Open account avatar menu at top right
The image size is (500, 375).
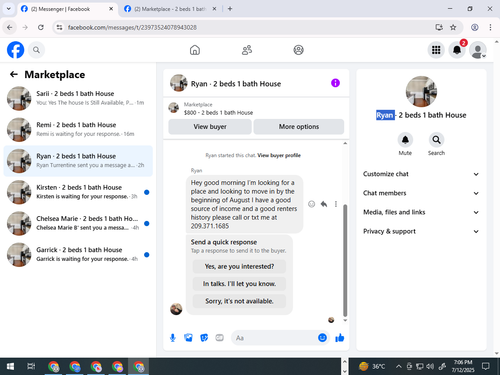pyautogui.click(x=478, y=50)
